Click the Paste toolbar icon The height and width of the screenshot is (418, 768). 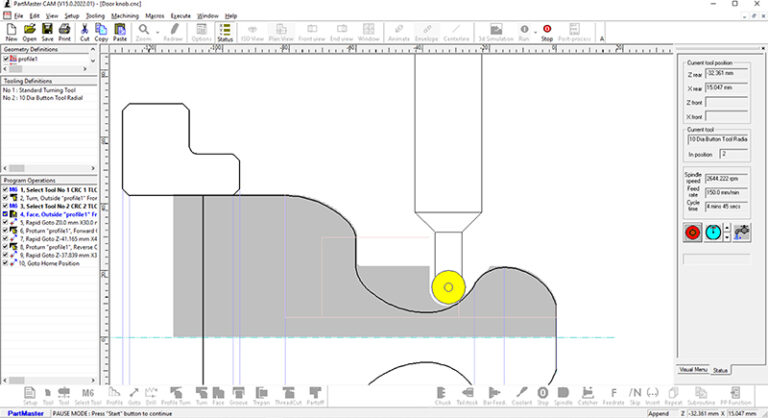pos(120,32)
